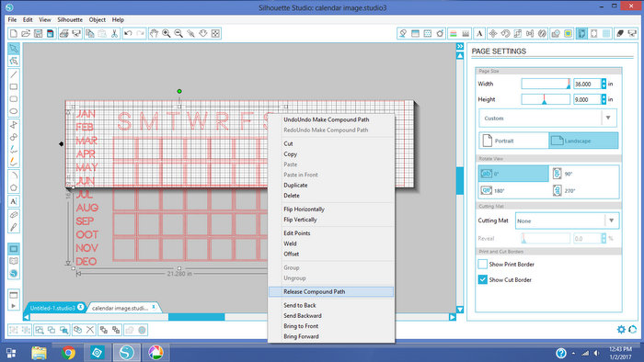Image resolution: width=644 pixels, height=362 pixels.
Task: Click the vertical scrollbar down arrow on the canvas
Action: pos(460,310)
